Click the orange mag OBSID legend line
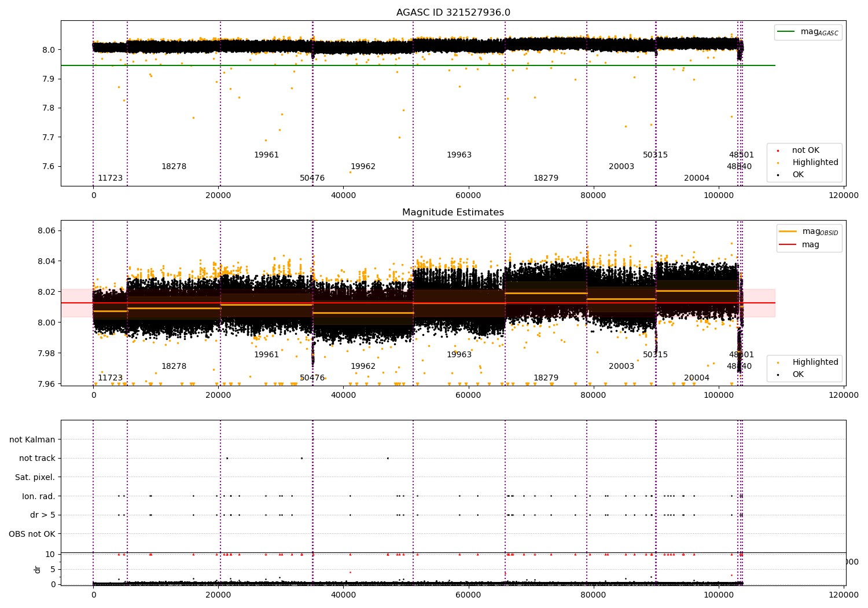868x608 pixels. (x=788, y=232)
